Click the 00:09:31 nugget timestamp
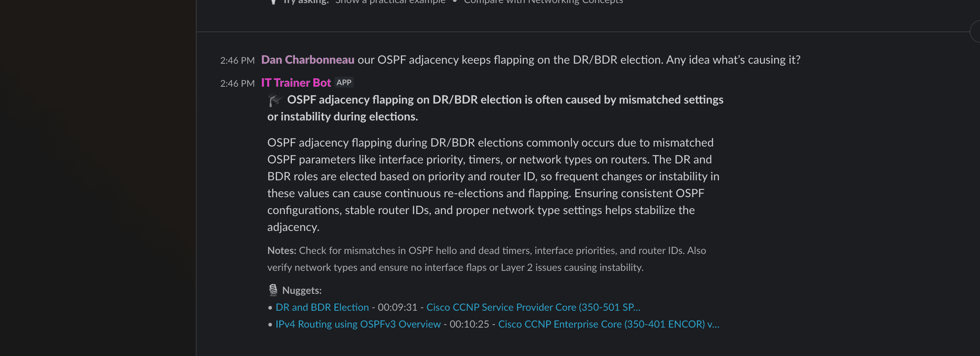980x356 pixels. pos(397,307)
